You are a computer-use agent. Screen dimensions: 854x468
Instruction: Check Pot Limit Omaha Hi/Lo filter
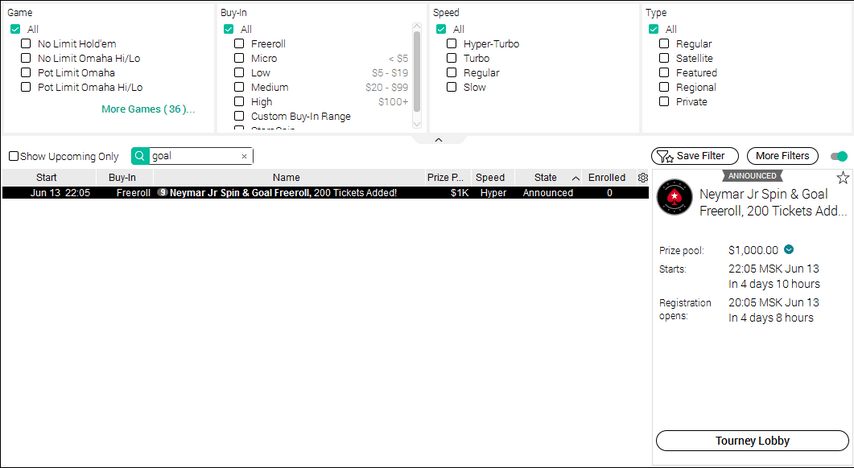[x=26, y=87]
